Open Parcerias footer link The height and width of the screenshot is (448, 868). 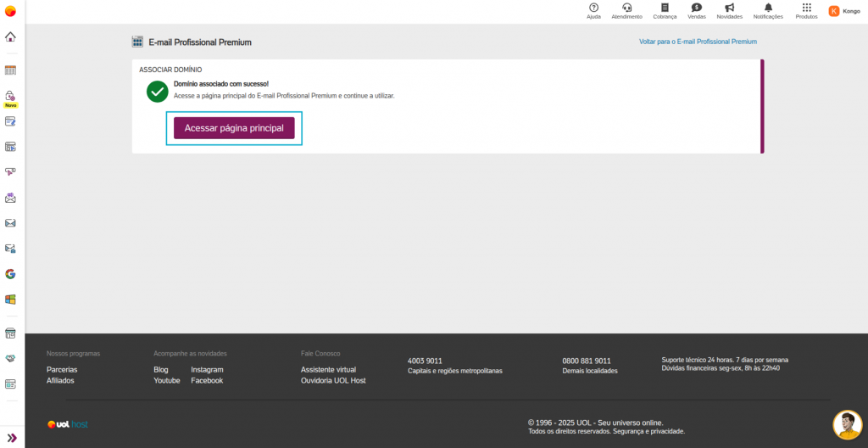[x=62, y=369]
